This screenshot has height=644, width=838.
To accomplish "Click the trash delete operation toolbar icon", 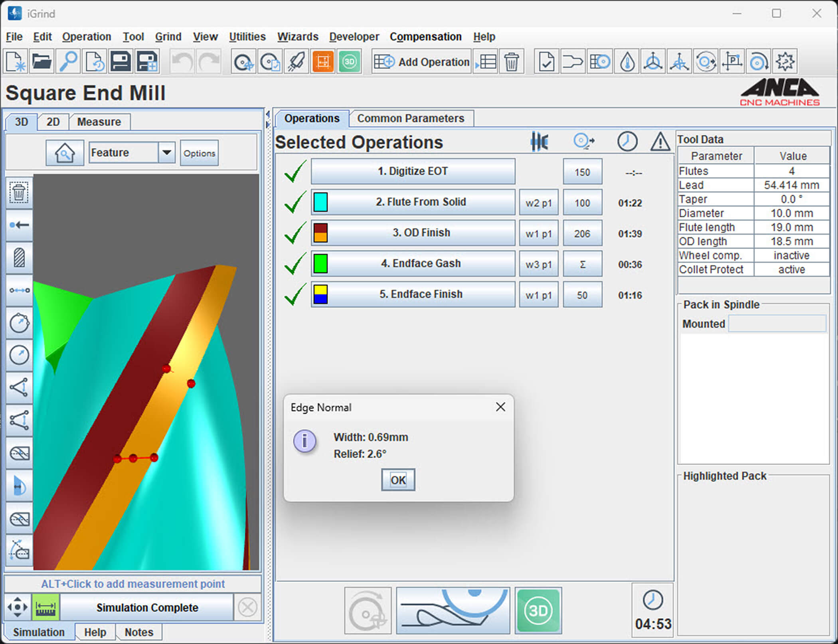I will tap(511, 62).
